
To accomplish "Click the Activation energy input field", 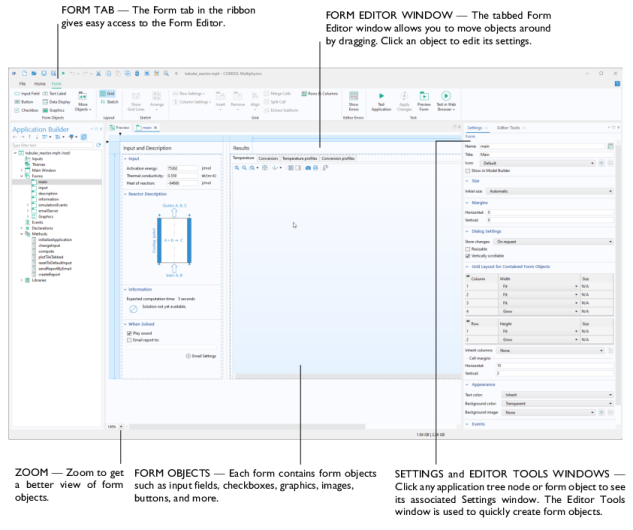I will pos(180,168).
